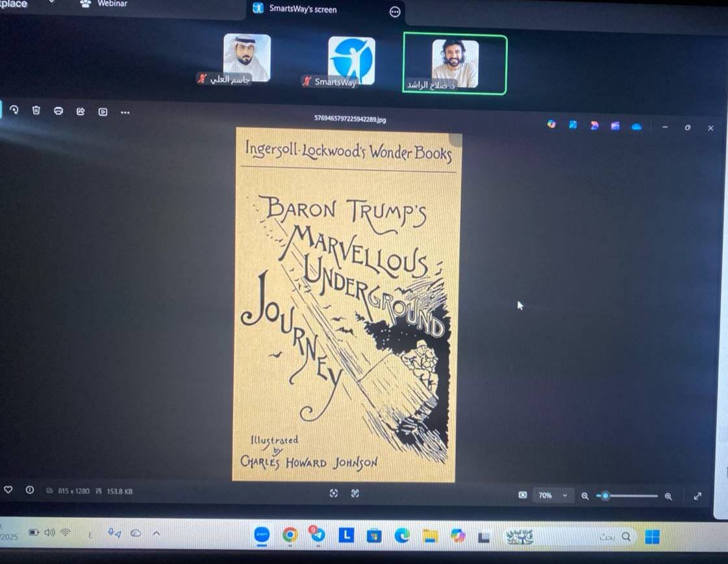
Task: Open Microsoft Edge from taskbar
Action: point(402,536)
